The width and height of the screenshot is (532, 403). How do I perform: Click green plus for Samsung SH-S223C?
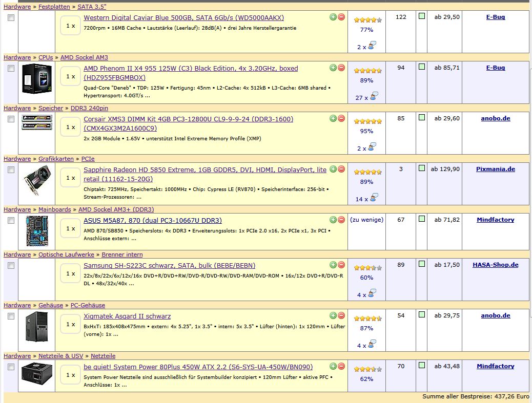333,265
